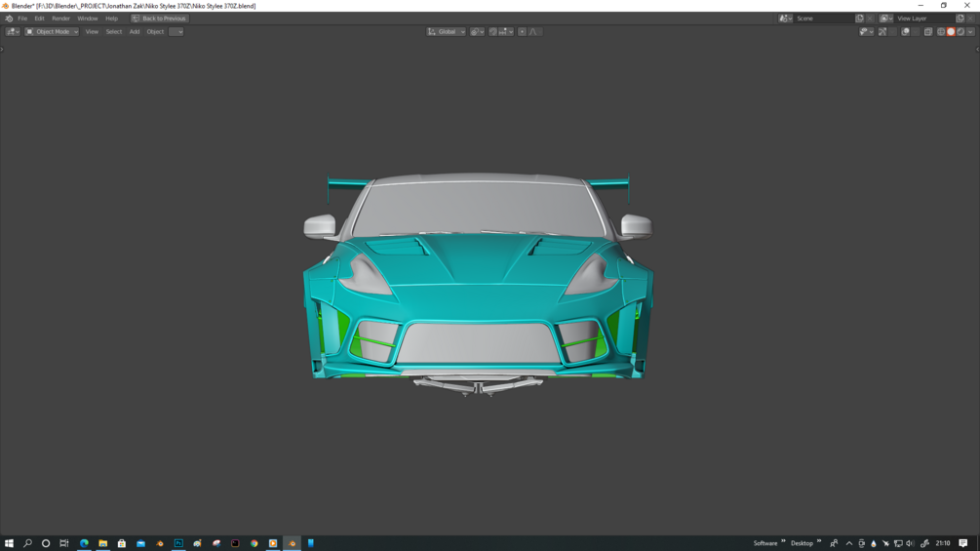
Task: Open the Edit menu
Action: click(x=39, y=19)
